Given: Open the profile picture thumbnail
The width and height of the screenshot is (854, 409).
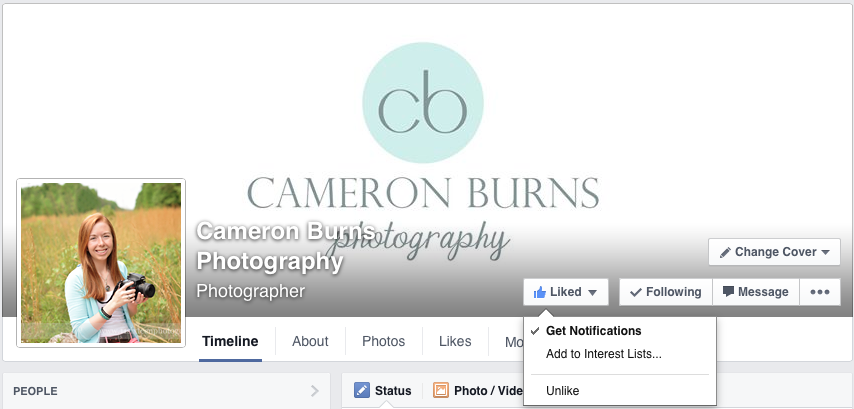Looking at the screenshot, I should point(101,263).
